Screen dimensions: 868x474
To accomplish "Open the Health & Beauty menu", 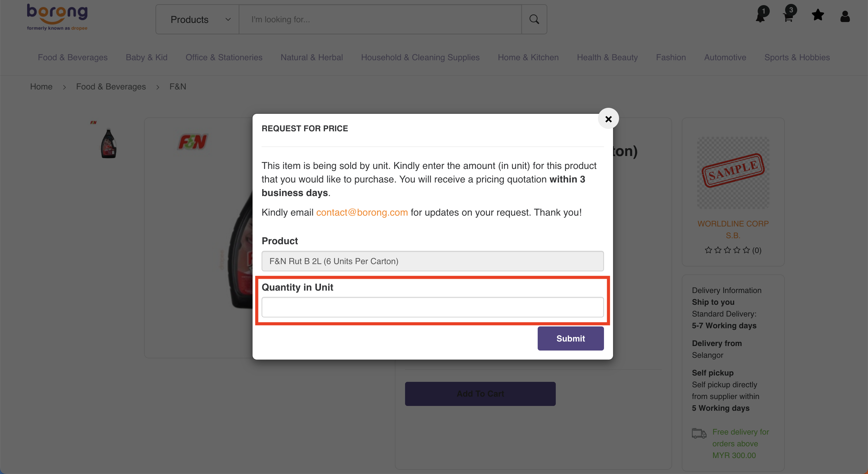I will 607,57.
